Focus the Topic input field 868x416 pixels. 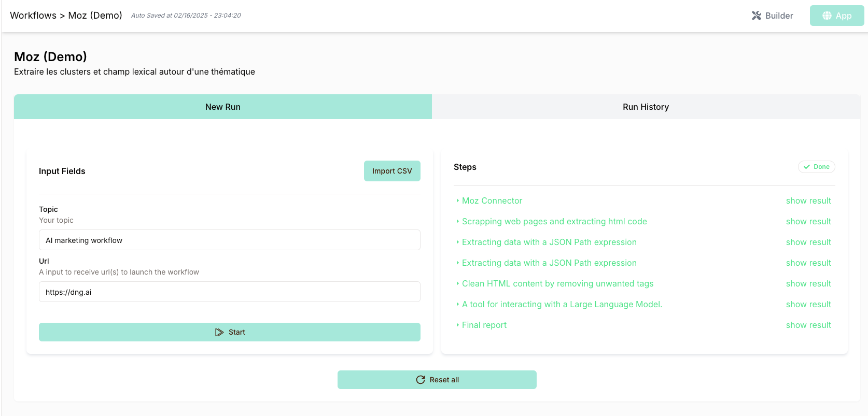point(229,240)
